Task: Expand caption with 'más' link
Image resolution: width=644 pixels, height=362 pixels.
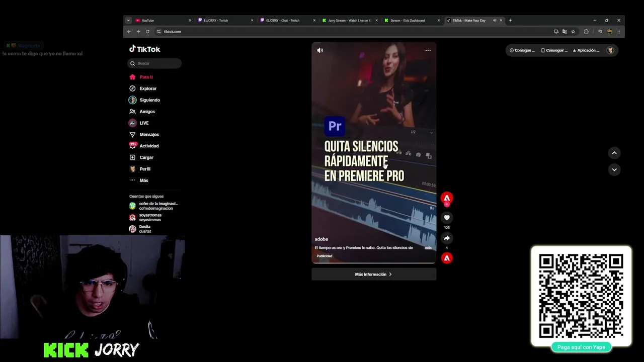Action: click(x=428, y=248)
